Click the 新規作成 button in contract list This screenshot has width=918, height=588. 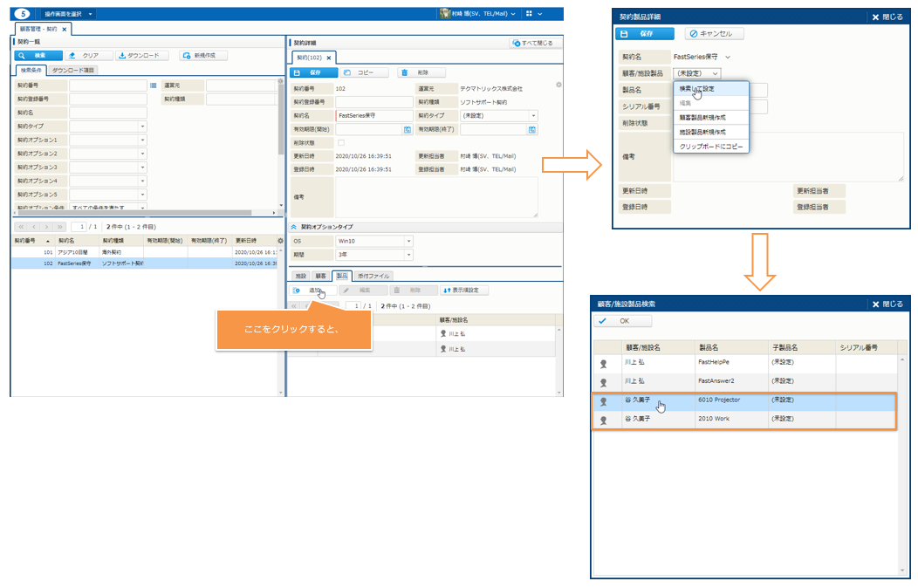(203, 55)
